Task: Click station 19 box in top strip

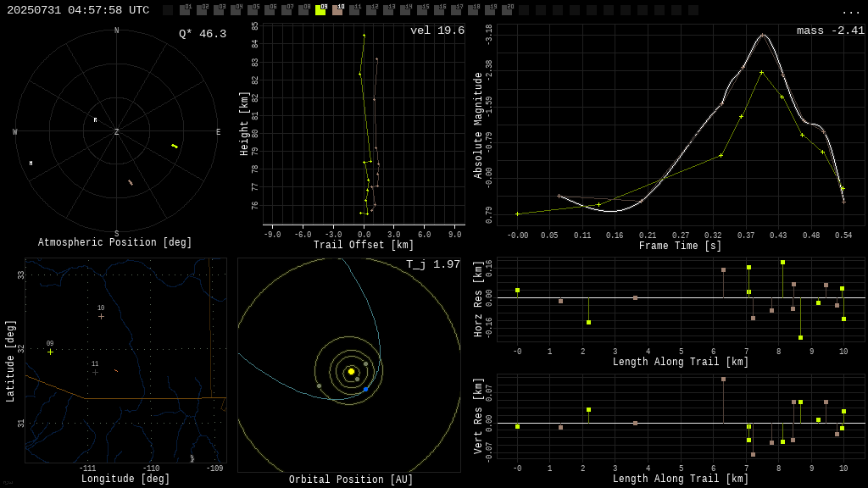Action: [489, 10]
